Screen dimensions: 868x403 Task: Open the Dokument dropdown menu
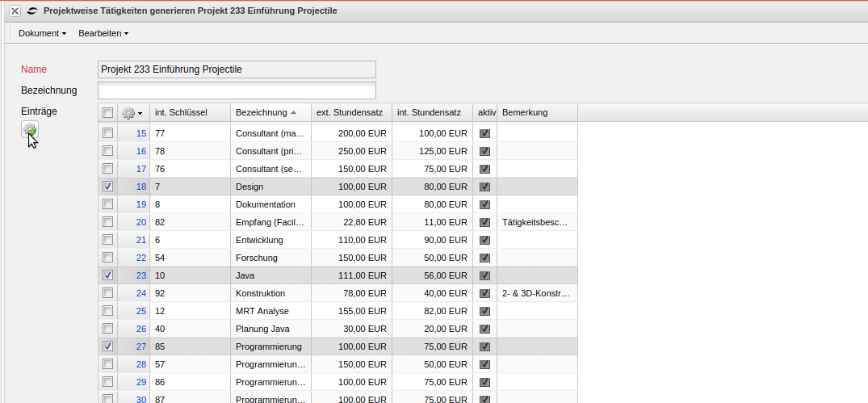click(42, 33)
